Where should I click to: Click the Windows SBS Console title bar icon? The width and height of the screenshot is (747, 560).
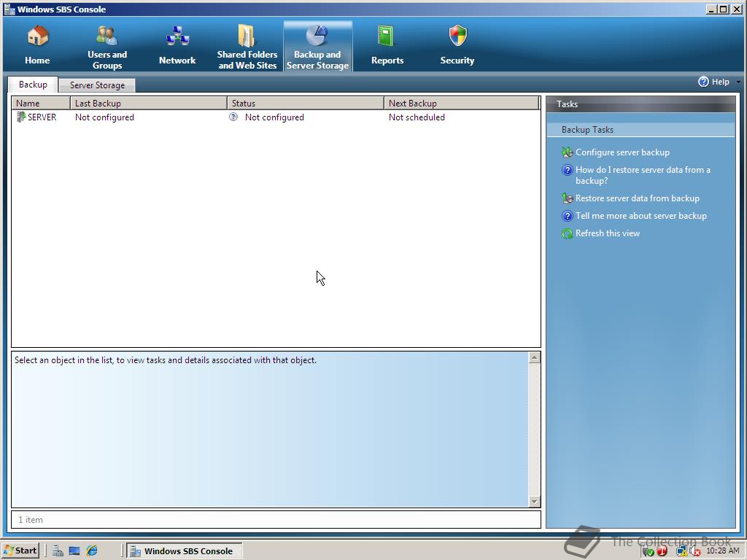[x=9, y=9]
